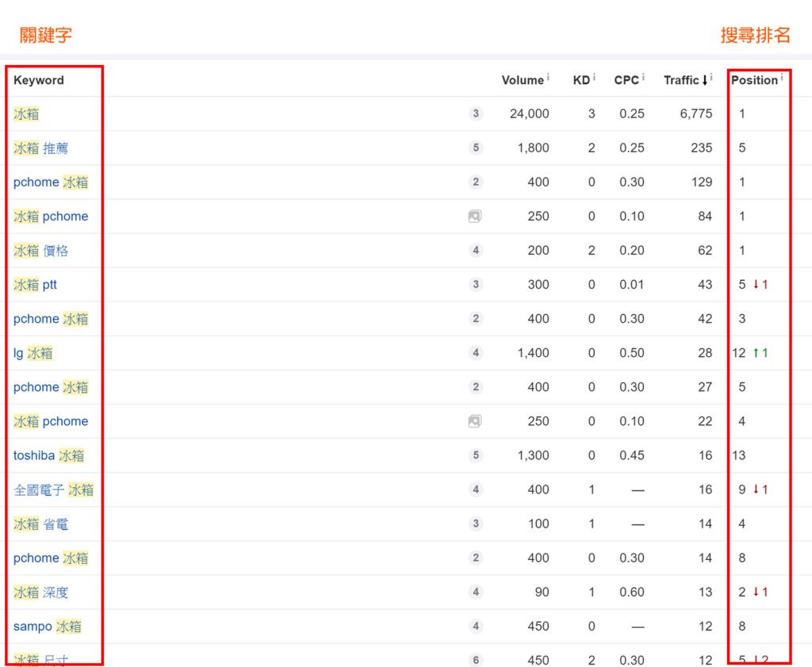The height and width of the screenshot is (667, 812).
Task: Click the CPC value 0.01
Action: [x=632, y=284]
